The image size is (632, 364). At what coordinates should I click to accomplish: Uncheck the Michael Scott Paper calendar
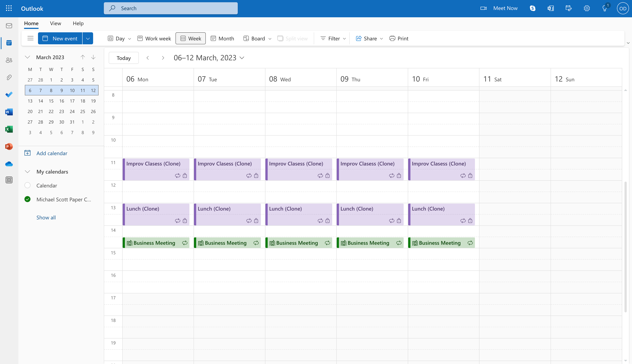(27, 199)
